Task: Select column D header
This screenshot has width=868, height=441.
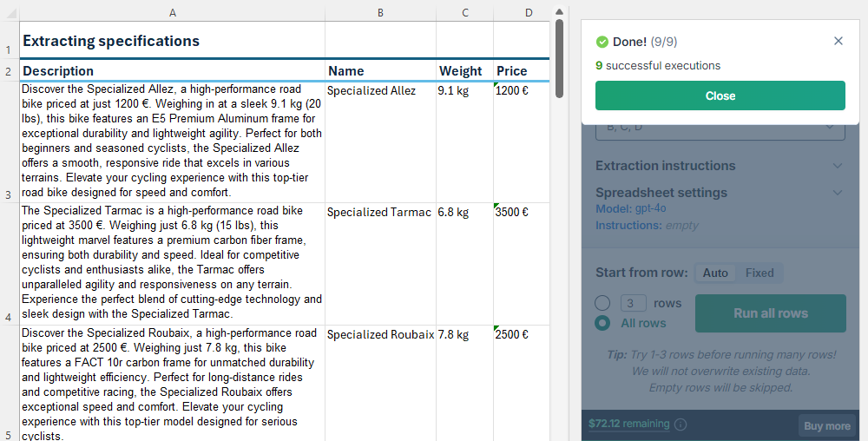Action: [529, 12]
